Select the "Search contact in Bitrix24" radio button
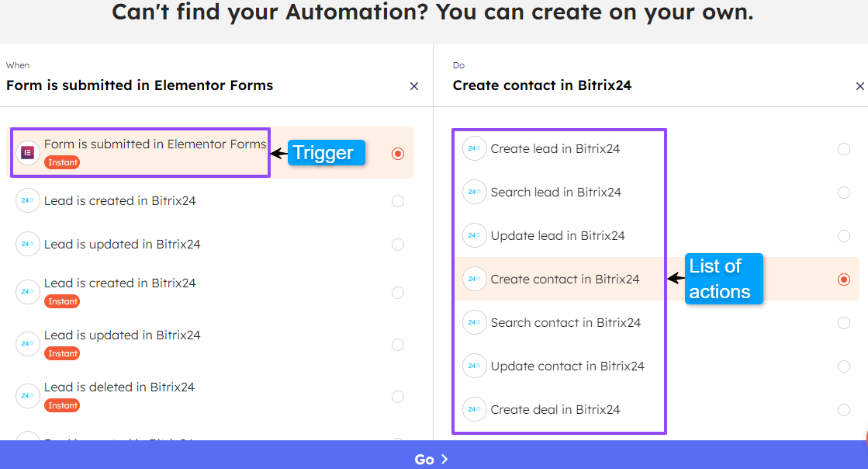 [844, 322]
